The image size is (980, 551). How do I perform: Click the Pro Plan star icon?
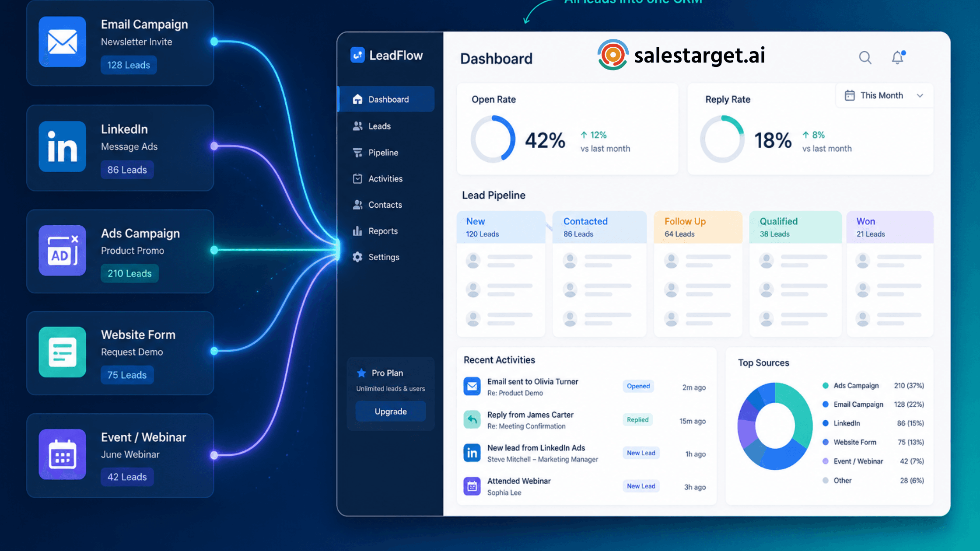(x=361, y=373)
